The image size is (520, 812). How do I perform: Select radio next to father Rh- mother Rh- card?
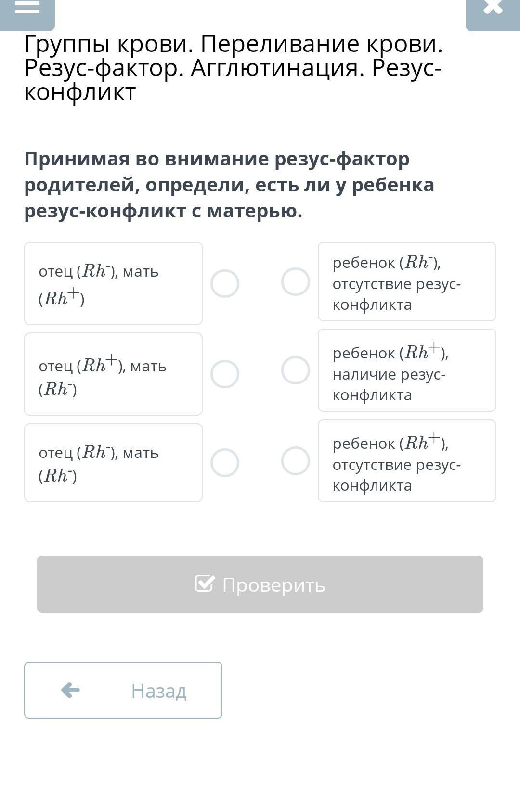point(225,463)
